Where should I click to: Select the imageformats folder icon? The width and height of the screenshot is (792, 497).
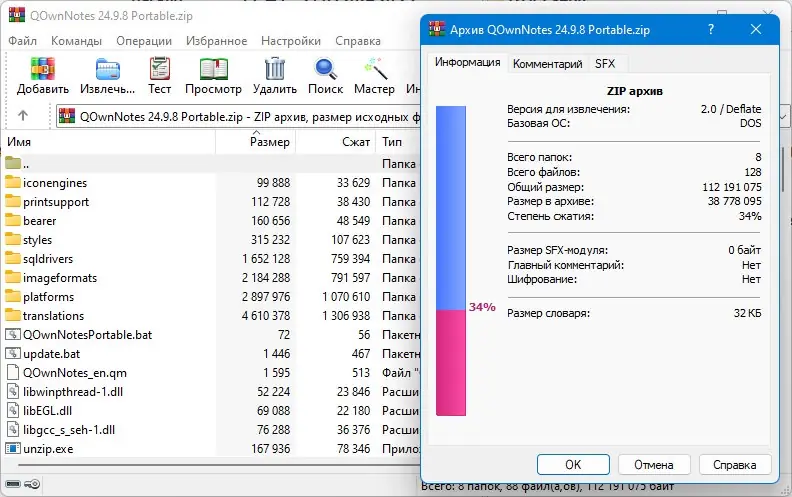pyautogui.click(x=13, y=277)
